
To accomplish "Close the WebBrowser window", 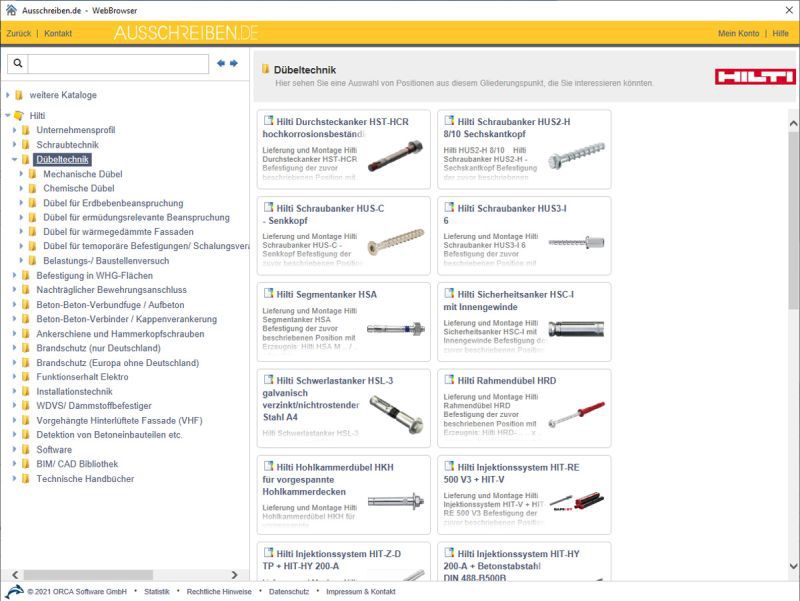I will 789,10.
